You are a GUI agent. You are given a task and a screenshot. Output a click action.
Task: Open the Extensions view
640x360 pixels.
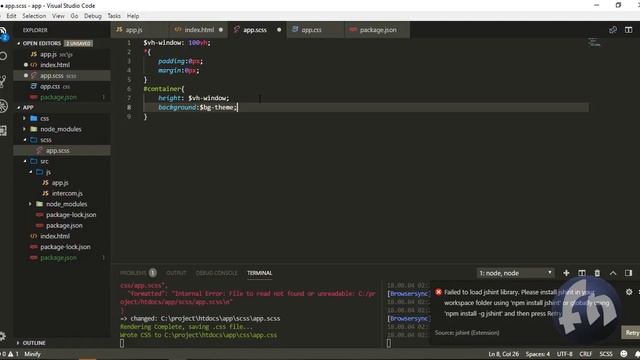(x=3, y=131)
